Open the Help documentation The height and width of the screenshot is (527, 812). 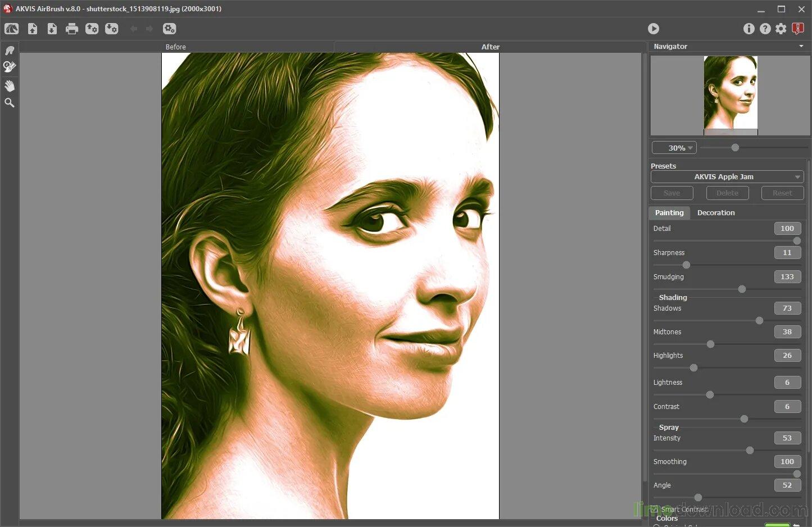(765, 29)
